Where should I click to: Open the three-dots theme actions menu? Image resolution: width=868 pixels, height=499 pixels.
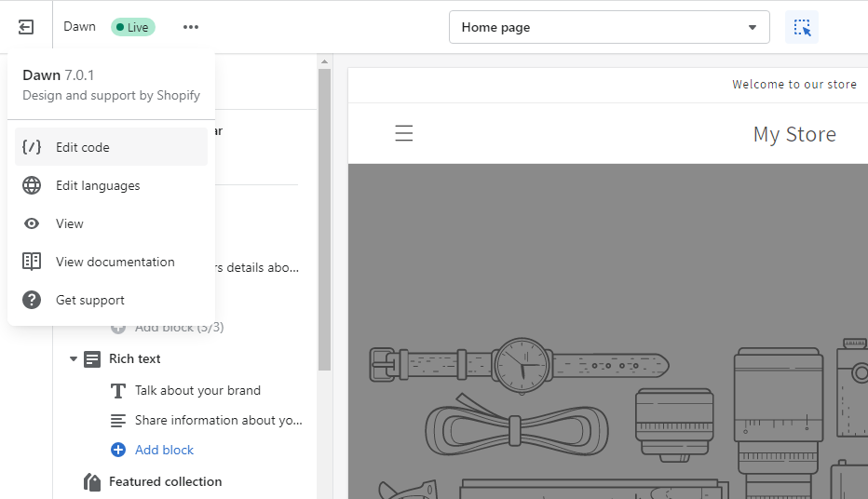click(191, 27)
